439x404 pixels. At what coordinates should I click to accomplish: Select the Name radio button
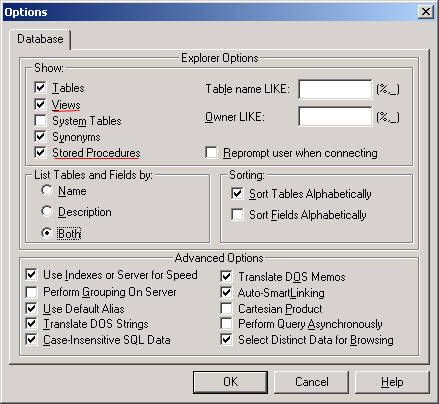(x=47, y=190)
